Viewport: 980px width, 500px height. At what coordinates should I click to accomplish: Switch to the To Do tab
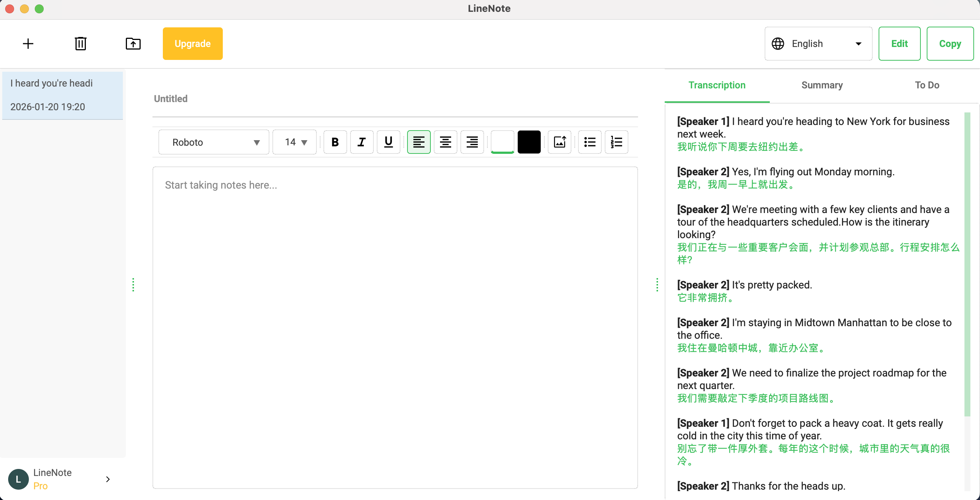927,85
